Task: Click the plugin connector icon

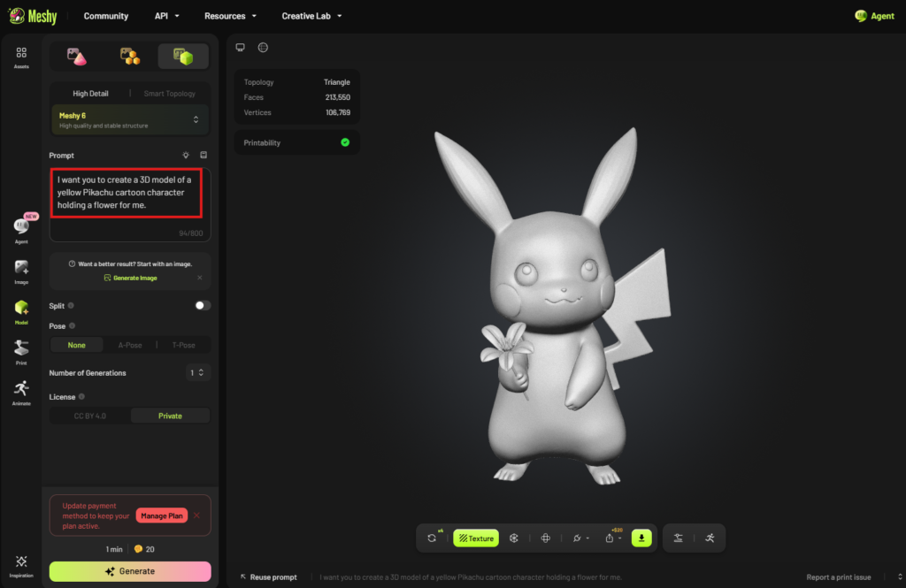Action: [577, 538]
